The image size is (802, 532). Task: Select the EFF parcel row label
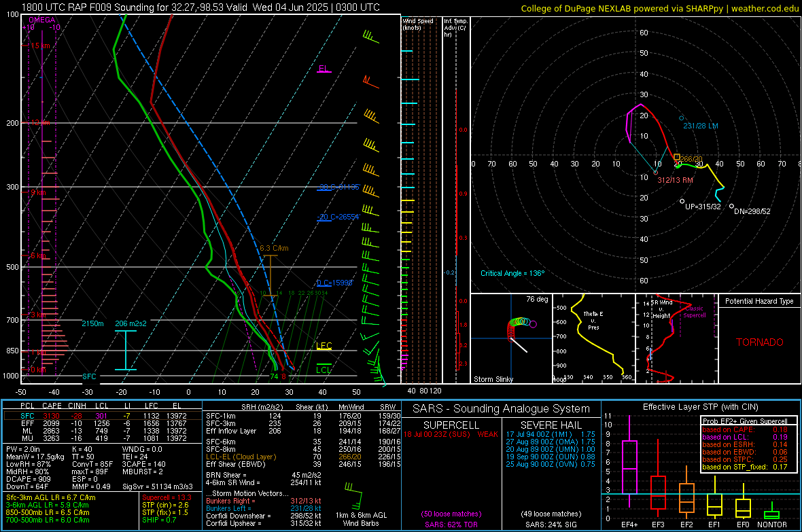point(27,423)
